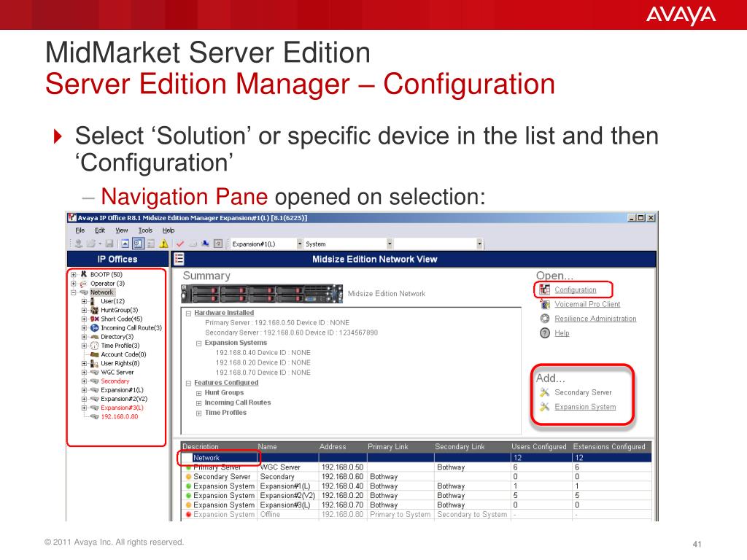Click the Secondary Server wrench icon

(545, 392)
